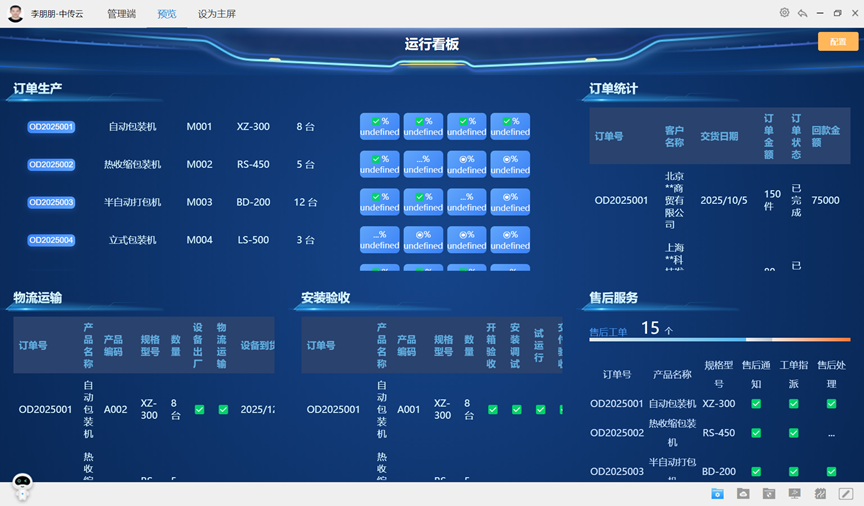The image size is (864, 506).
Task: Click the blue folder icon in bottom toolbar
Action: click(x=717, y=494)
